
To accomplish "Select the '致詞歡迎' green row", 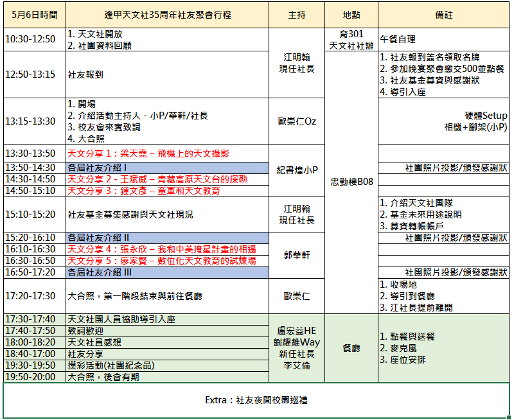I will 167,331.
